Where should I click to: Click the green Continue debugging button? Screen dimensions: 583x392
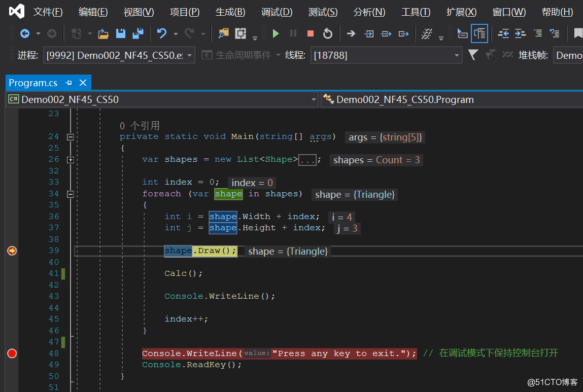coord(276,34)
